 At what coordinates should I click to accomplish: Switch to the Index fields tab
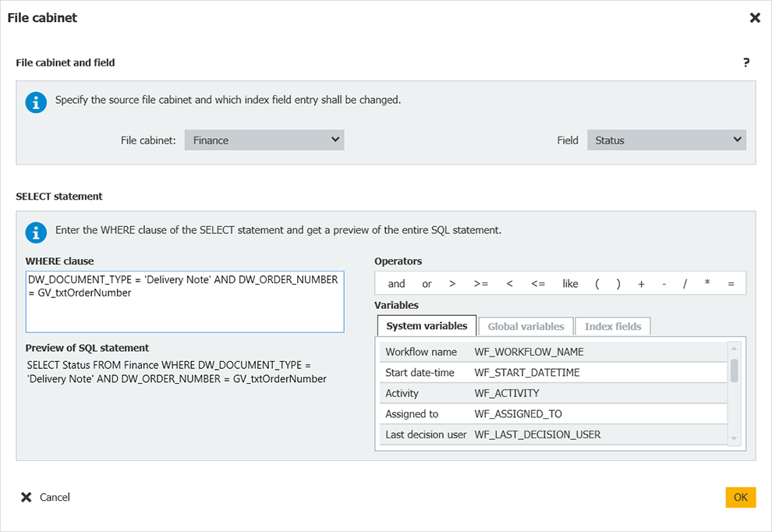(613, 326)
